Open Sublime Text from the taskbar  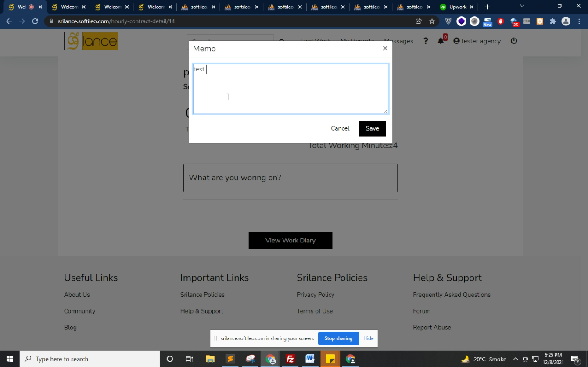coord(230,359)
